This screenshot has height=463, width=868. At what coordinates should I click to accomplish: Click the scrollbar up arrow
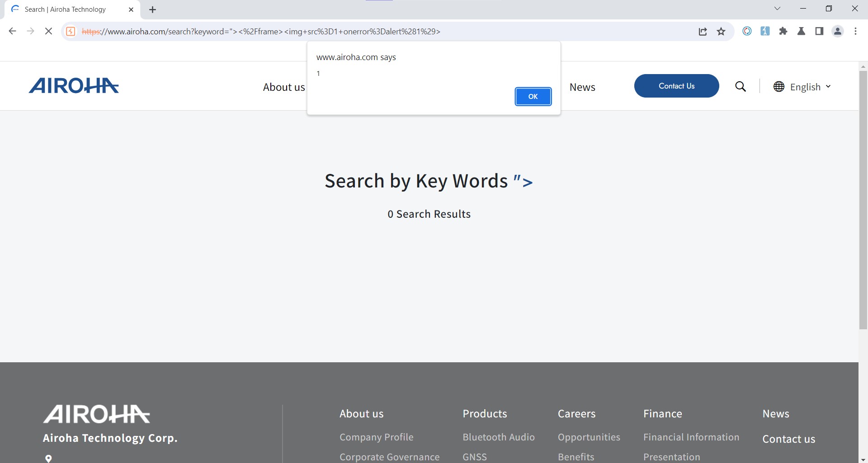(863, 66)
